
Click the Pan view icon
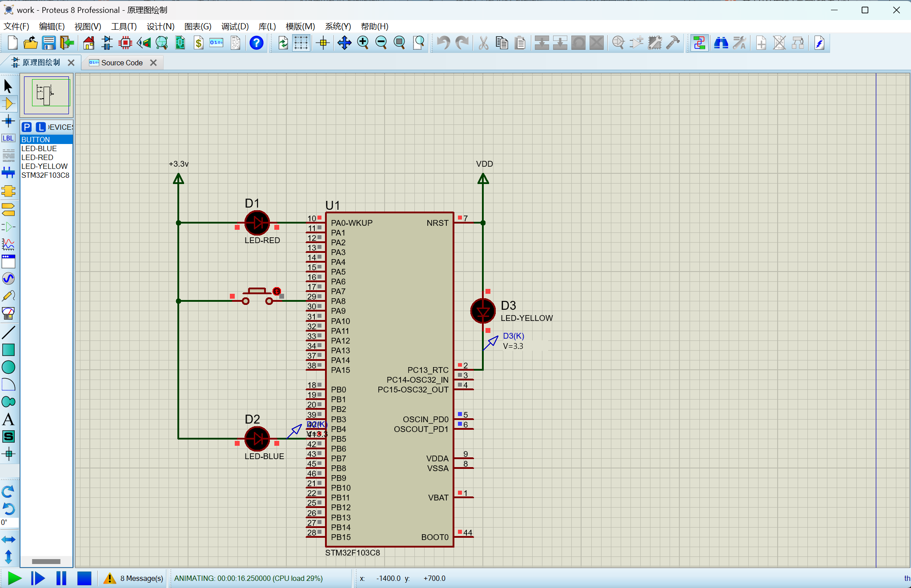pyautogui.click(x=345, y=43)
